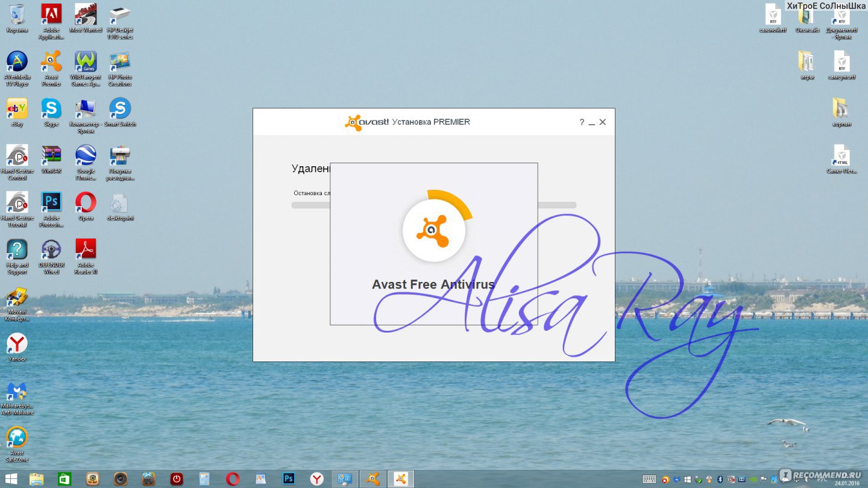Click the 'Установка PREMIER' window title

pyautogui.click(x=431, y=122)
